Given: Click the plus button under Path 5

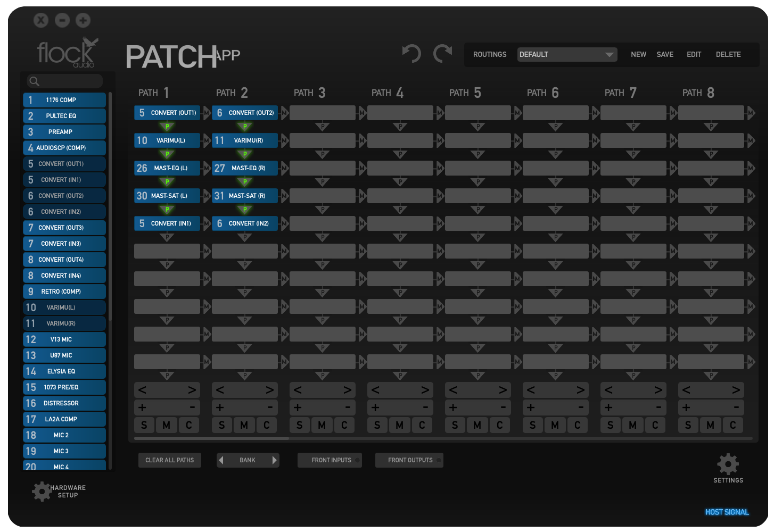Looking at the screenshot, I should point(452,407).
